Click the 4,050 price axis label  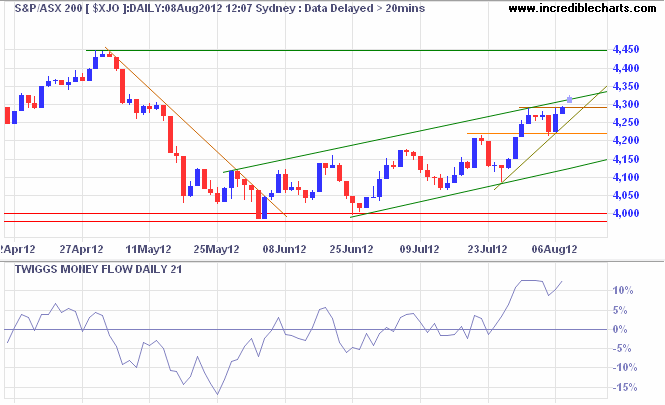click(x=626, y=196)
